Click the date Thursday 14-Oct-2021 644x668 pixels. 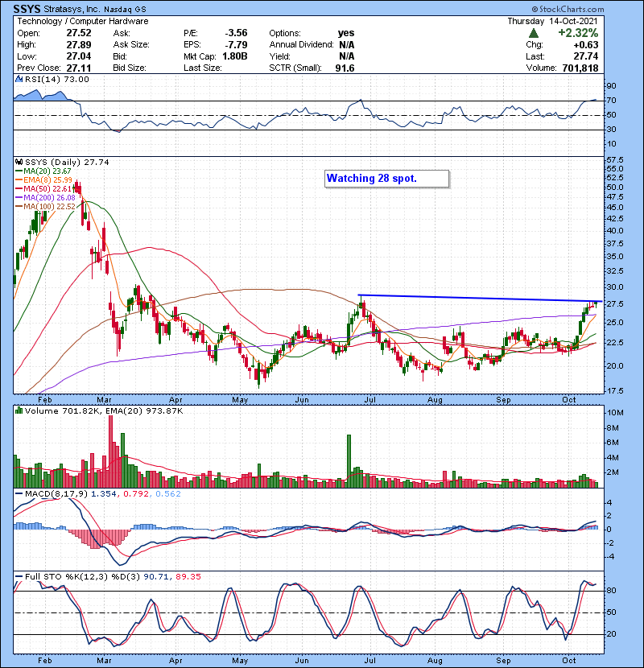click(x=552, y=21)
